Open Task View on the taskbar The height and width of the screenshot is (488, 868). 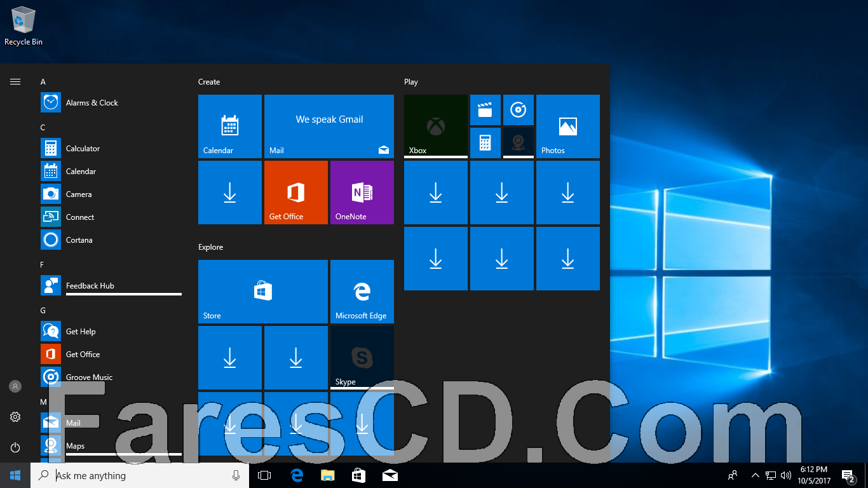coord(264,475)
